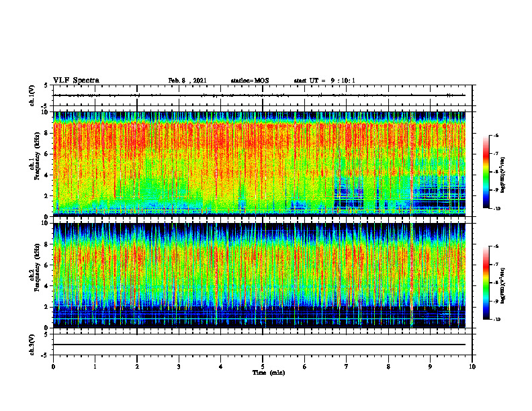Click the "VLF Spectra" title text
The height and width of the screenshot is (411, 532).
[x=76, y=81]
